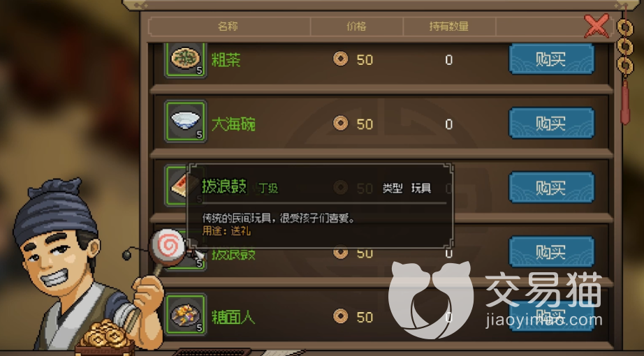The width and height of the screenshot is (644, 356).
Task: Click the red X close icon
Action: click(596, 25)
